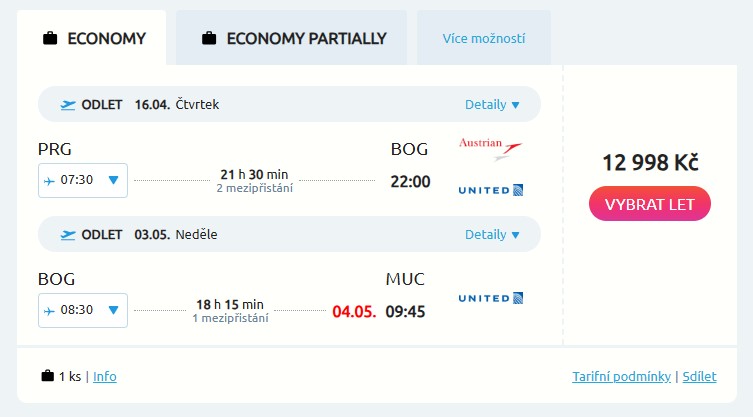Open the baggage Info link

point(105,376)
